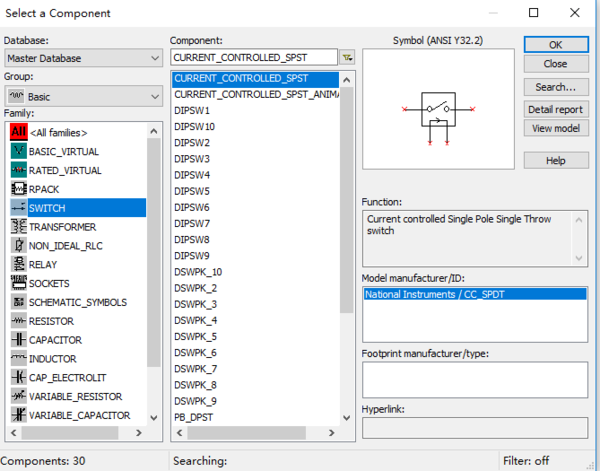This screenshot has width=600, height=471.
Task: Select PB_DPST in component list
Action: tap(256, 417)
